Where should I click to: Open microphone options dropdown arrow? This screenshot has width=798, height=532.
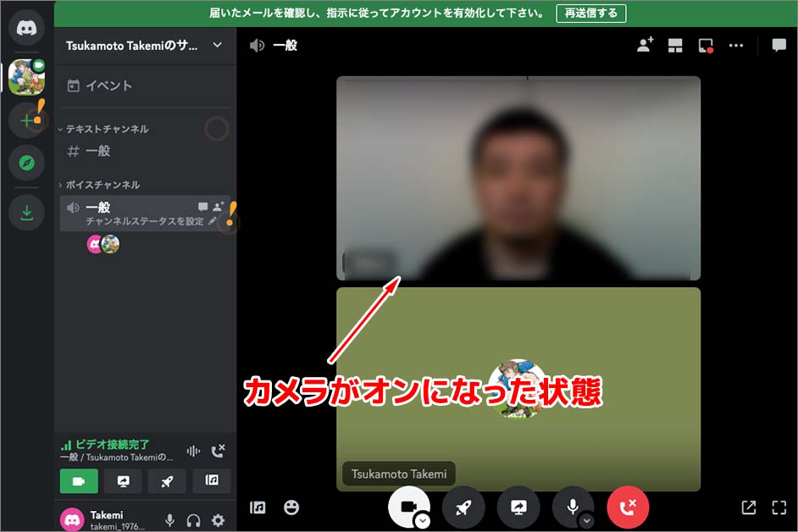pyautogui.click(x=586, y=521)
